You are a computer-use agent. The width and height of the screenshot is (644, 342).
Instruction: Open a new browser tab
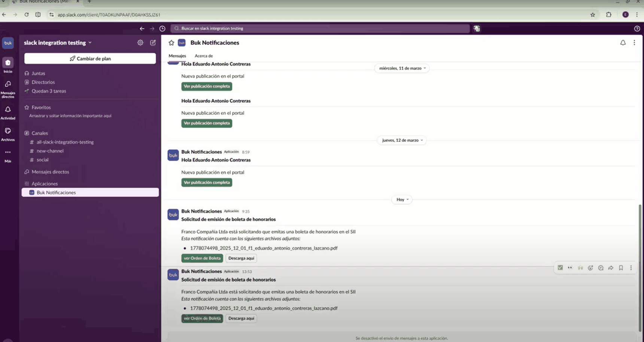(89, 1)
